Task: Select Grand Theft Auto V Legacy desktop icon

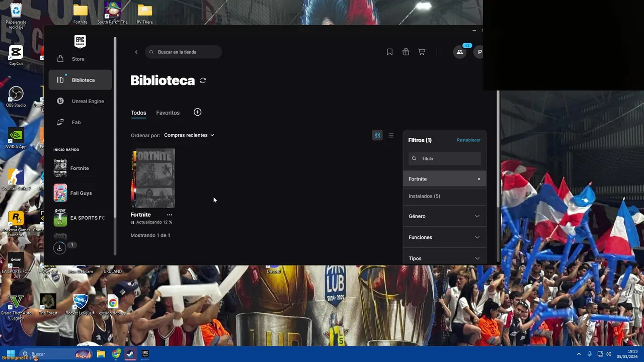Action: pos(16,307)
